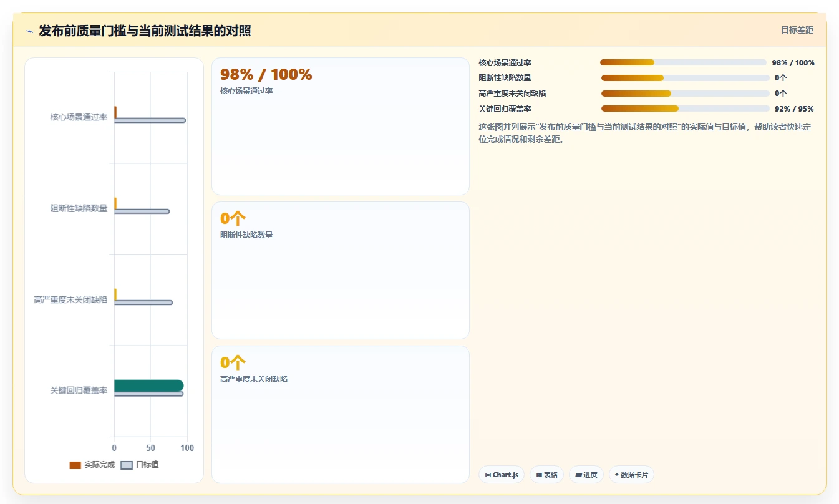The image size is (839, 504).
Task: Click the 高严重度未关闭缺陷 progress bar
Action: point(685,94)
